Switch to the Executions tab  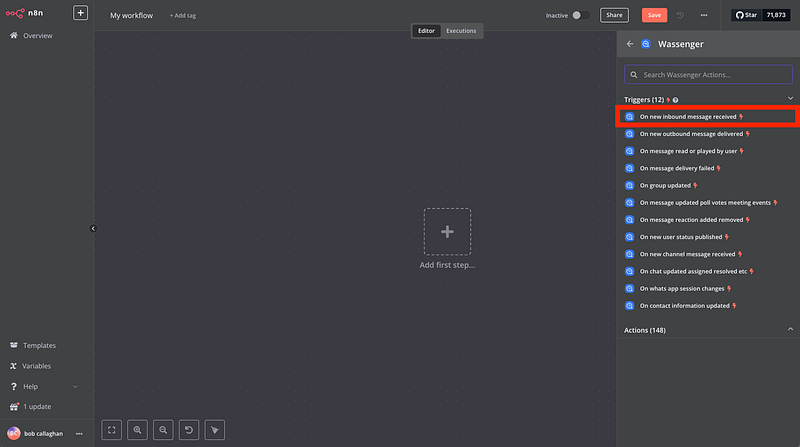[461, 31]
